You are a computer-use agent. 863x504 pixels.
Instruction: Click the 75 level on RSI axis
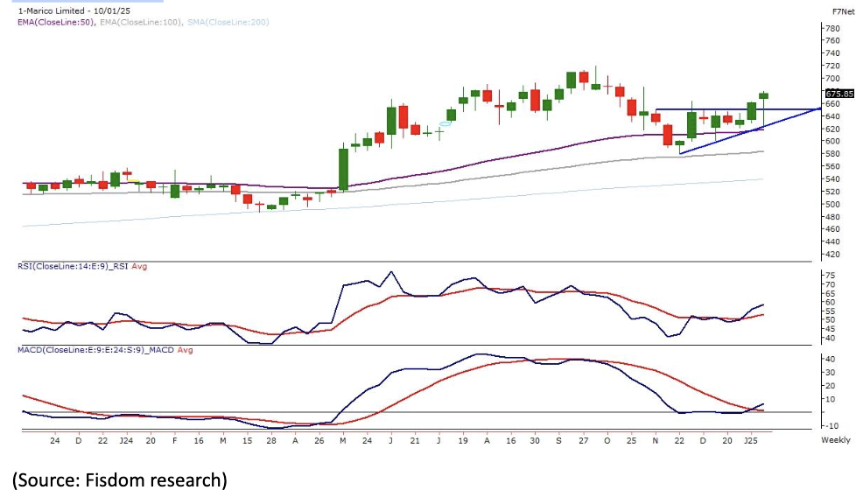(x=829, y=275)
